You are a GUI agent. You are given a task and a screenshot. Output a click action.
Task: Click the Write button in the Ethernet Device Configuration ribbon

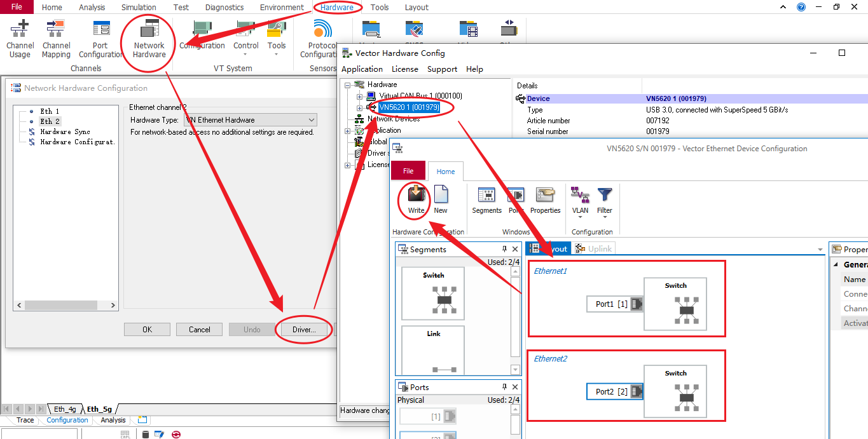[x=416, y=200]
